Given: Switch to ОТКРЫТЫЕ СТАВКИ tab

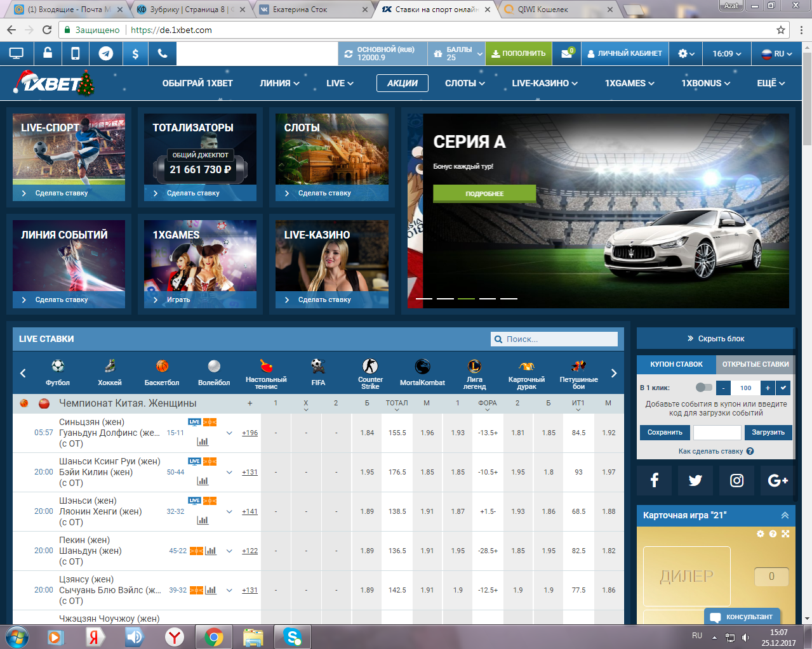Looking at the screenshot, I should [x=755, y=364].
